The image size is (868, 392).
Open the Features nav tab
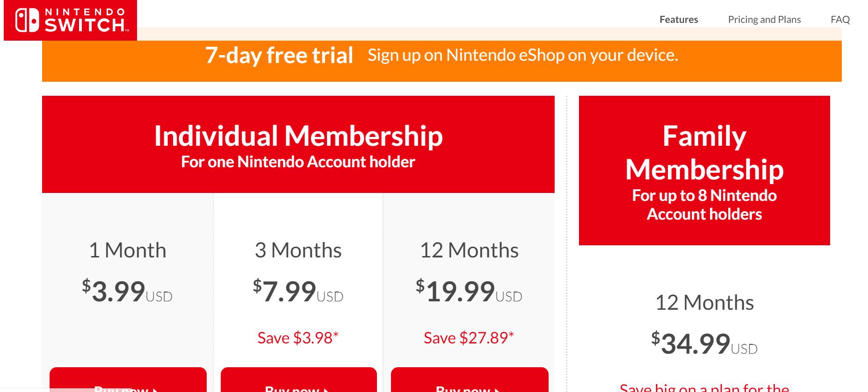pos(679,20)
